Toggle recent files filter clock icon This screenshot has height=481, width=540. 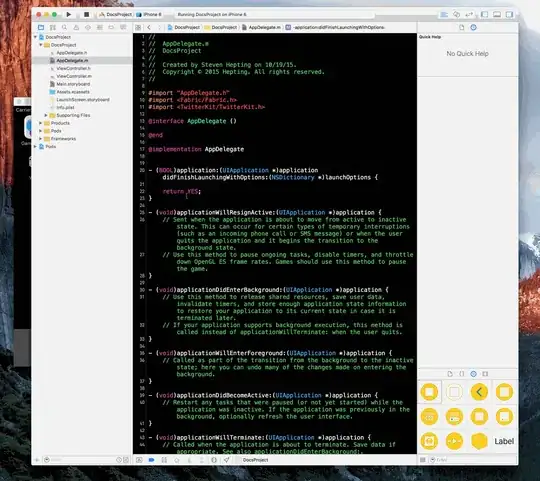tap(119, 460)
